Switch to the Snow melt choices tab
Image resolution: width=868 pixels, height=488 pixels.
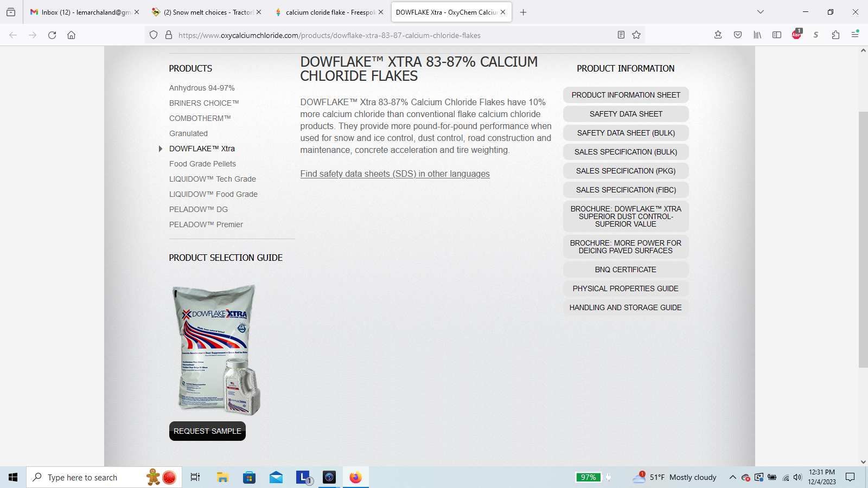click(206, 12)
